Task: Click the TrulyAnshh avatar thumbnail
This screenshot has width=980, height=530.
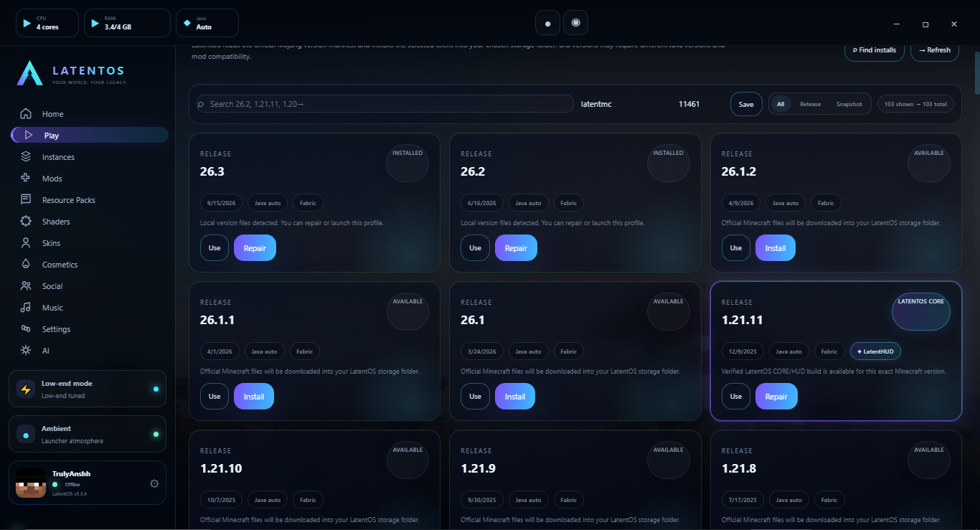Action: [x=31, y=483]
